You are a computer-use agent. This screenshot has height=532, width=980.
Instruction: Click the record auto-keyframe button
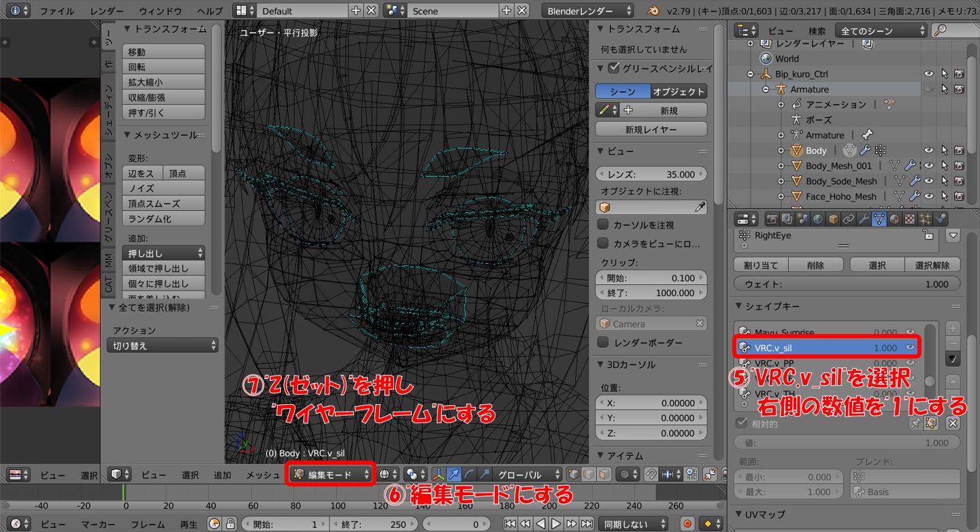tap(687, 524)
